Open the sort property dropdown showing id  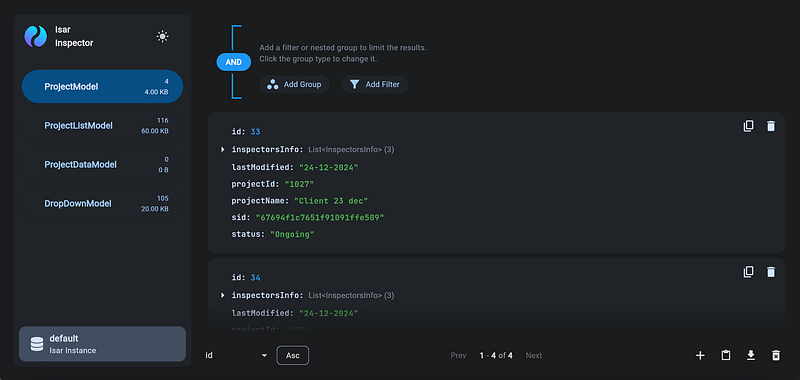[236, 356]
